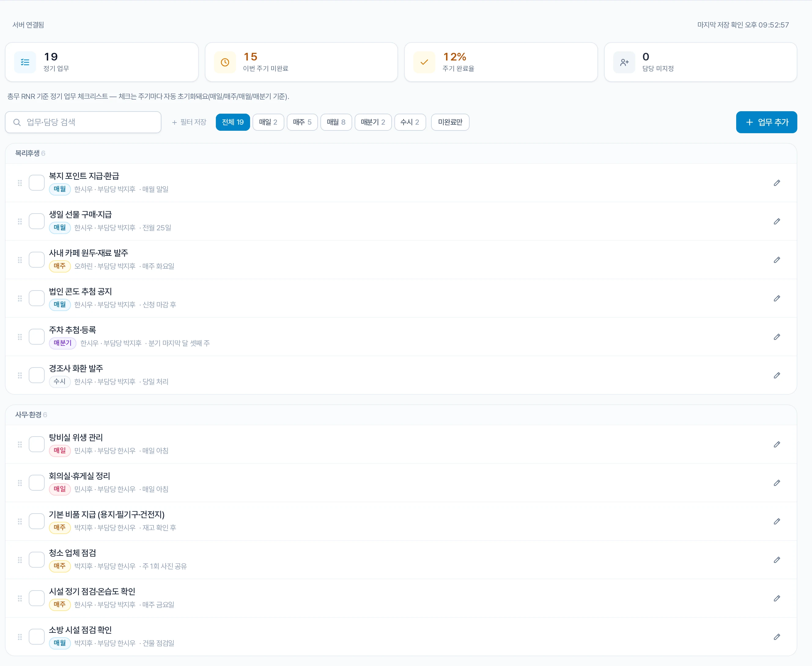Show 매월 8 tasks only
Viewport: 812px width, 666px height.
pos(336,122)
